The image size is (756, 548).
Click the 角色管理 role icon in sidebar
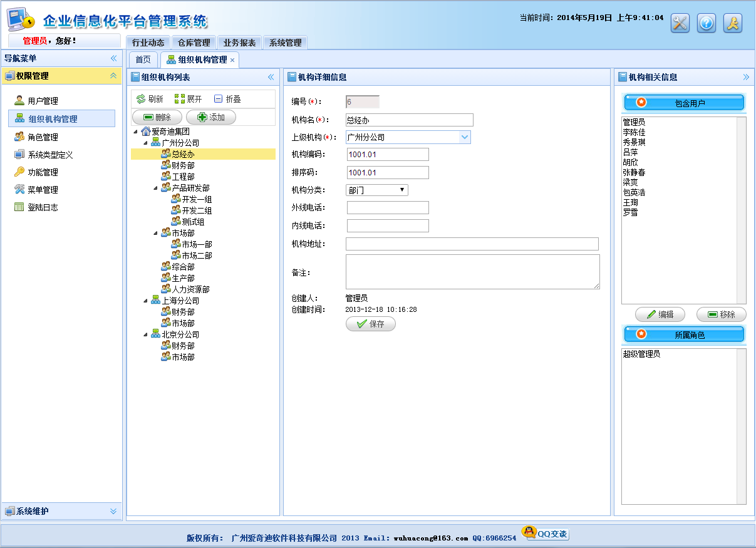point(19,137)
